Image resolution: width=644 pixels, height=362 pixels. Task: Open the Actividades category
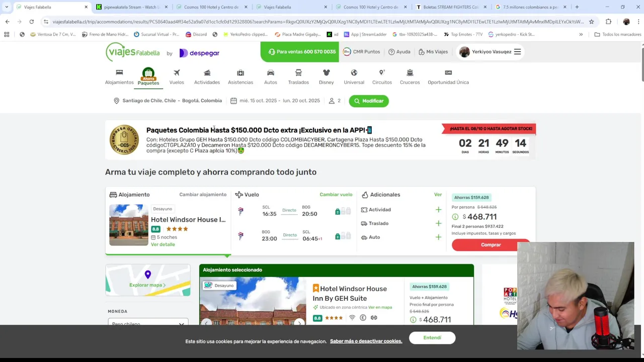[x=207, y=77]
